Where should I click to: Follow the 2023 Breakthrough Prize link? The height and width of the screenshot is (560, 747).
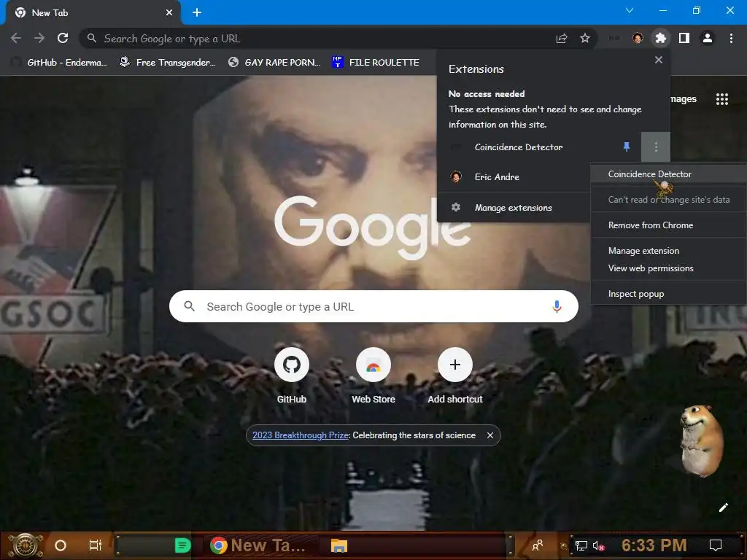[300, 435]
